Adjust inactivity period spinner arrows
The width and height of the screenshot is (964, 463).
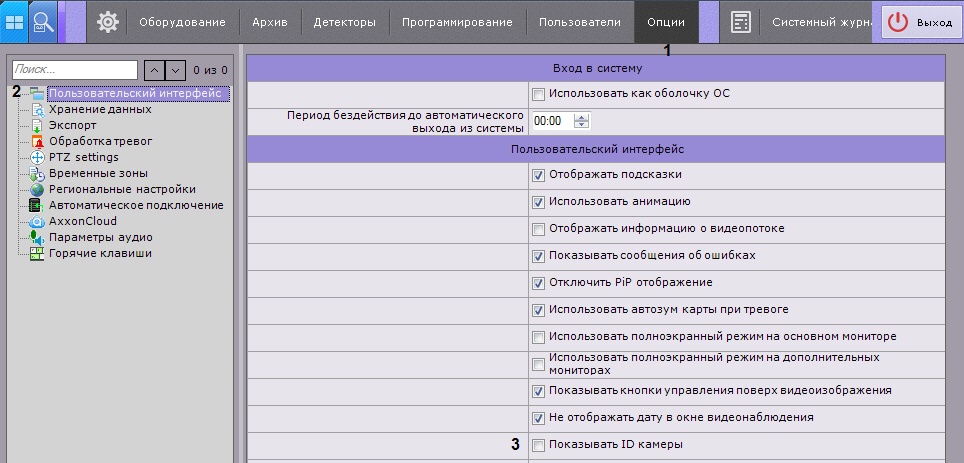click(582, 121)
